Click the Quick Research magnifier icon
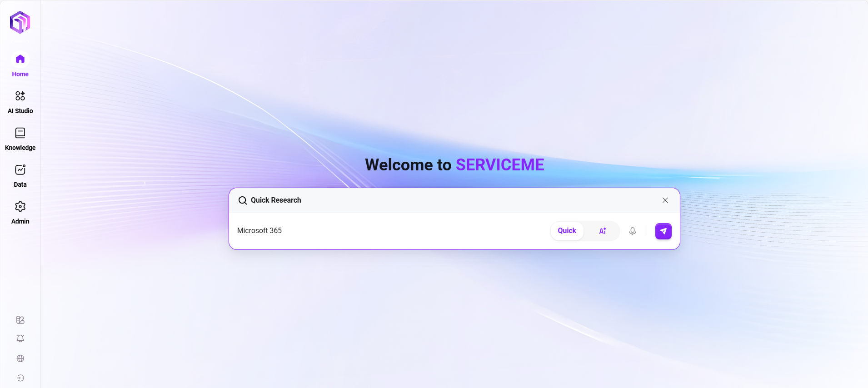This screenshot has height=388, width=868. pyautogui.click(x=243, y=200)
